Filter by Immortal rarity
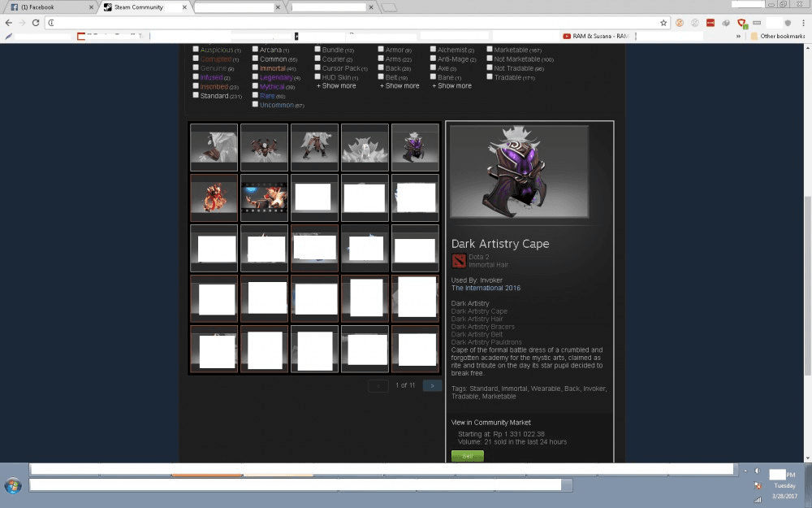 (255, 67)
